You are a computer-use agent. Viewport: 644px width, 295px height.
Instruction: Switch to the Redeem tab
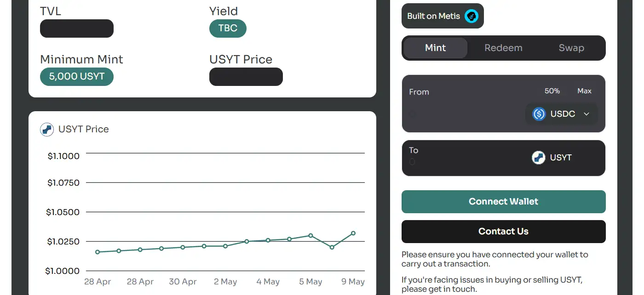503,48
